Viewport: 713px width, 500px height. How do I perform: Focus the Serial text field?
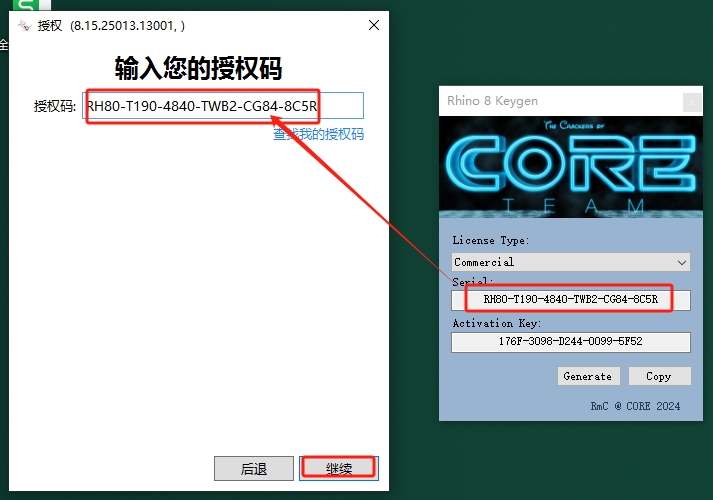(571, 299)
